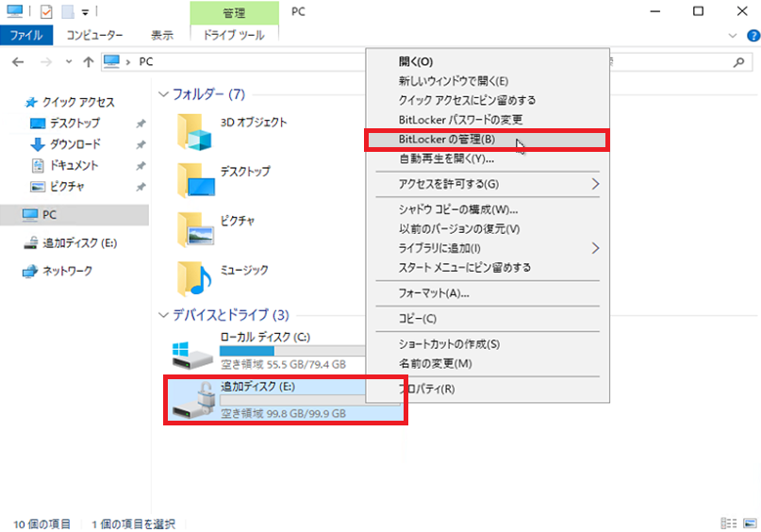
Task: Expand the ライブラリに追加(I) submenu
Action: [x=488, y=248]
